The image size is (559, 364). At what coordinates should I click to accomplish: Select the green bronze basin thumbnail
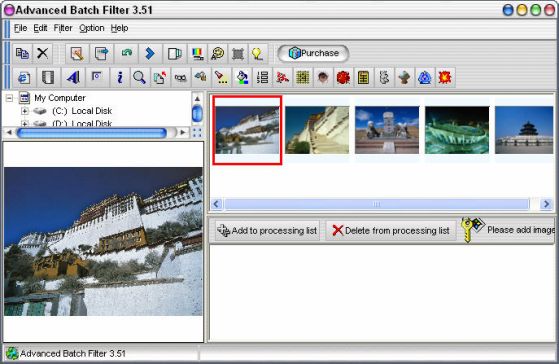(x=457, y=130)
